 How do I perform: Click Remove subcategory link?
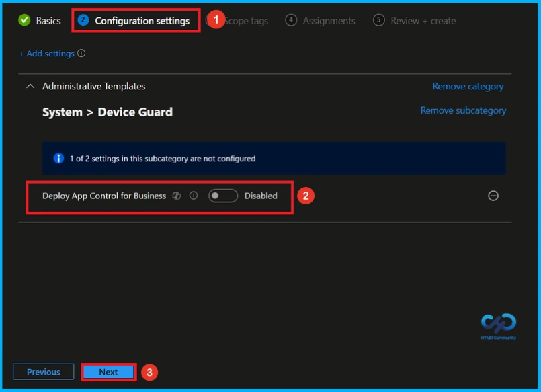coord(463,110)
